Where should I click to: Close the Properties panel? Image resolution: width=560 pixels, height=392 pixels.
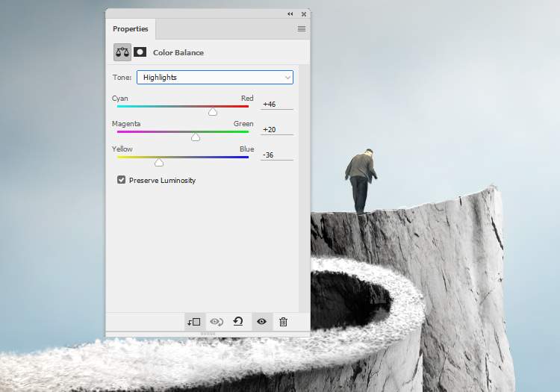[x=304, y=14]
